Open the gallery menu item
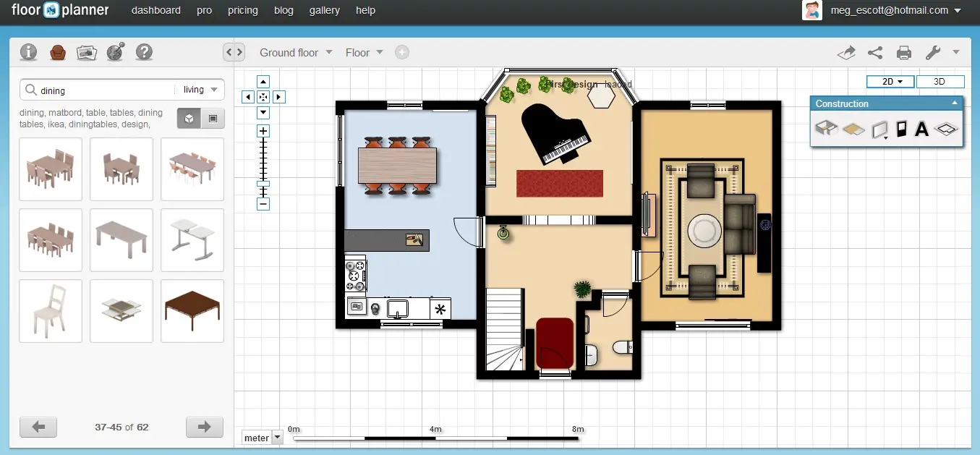Image resolution: width=980 pixels, height=455 pixels. pos(324,10)
